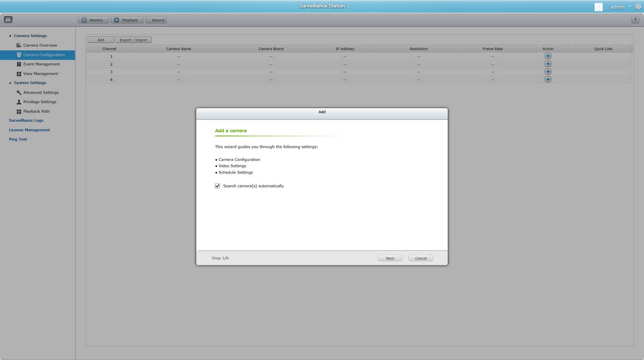Viewport: 644px width, 360px height.
Task: Click the Frame Rate column header
Action: (493, 49)
